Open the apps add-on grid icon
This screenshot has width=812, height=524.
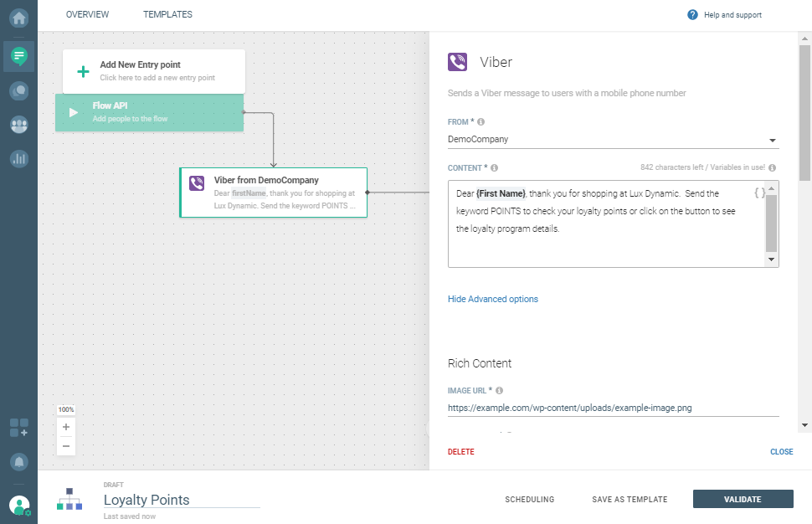tap(18, 428)
